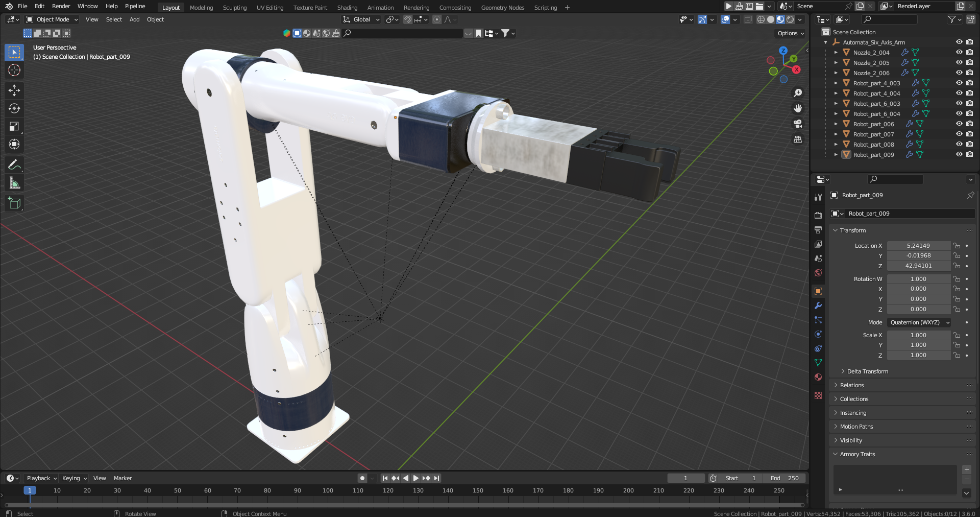The width and height of the screenshot is (980, 517).
Task: Click the red X axis gizmo ball
Action: pyautogui.click(x=796, y=69)
